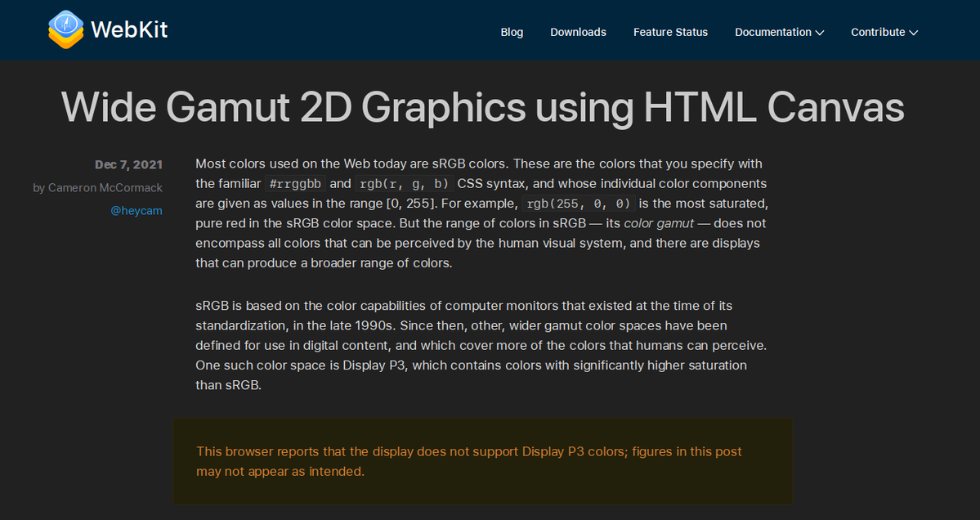
Task: Click the WebKit compass logo icon
Action: 65,29
